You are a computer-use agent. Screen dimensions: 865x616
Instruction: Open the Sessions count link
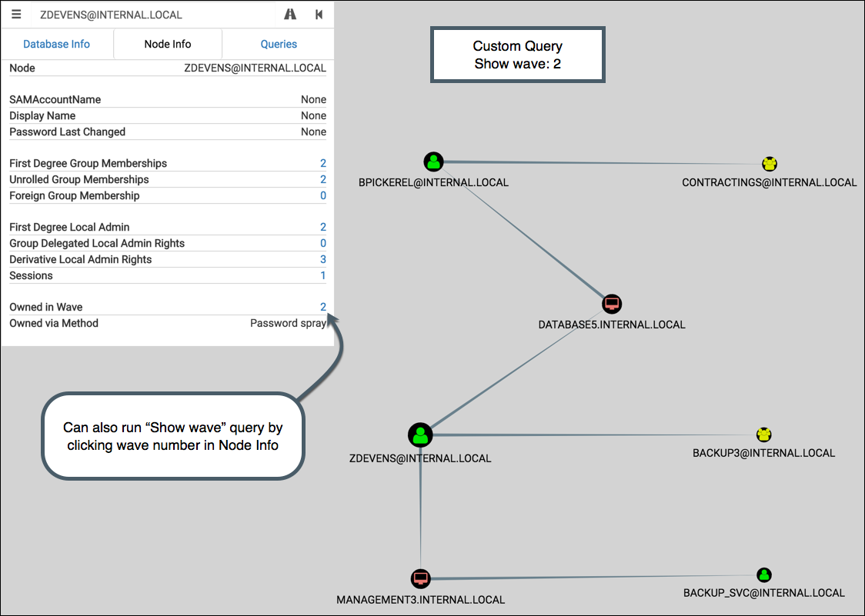coord(323,276)
